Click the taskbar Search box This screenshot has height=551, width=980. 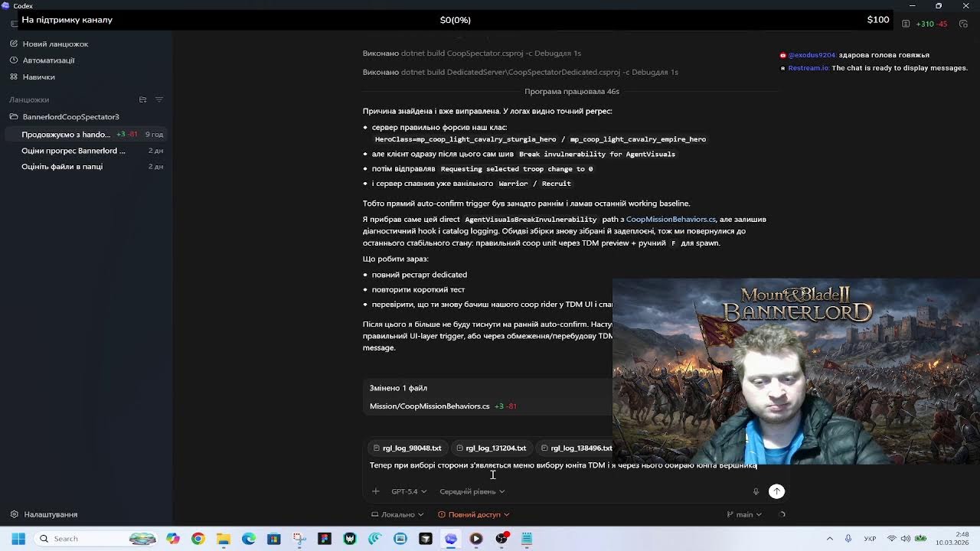coord(97,539)
